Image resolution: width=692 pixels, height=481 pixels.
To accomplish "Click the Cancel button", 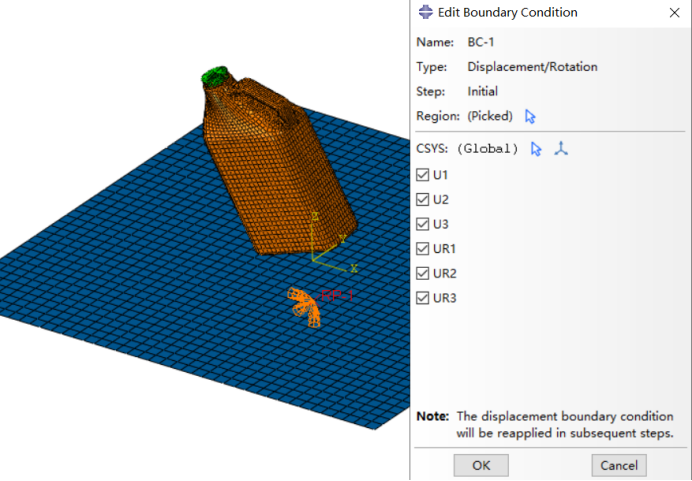I will 619,466.
